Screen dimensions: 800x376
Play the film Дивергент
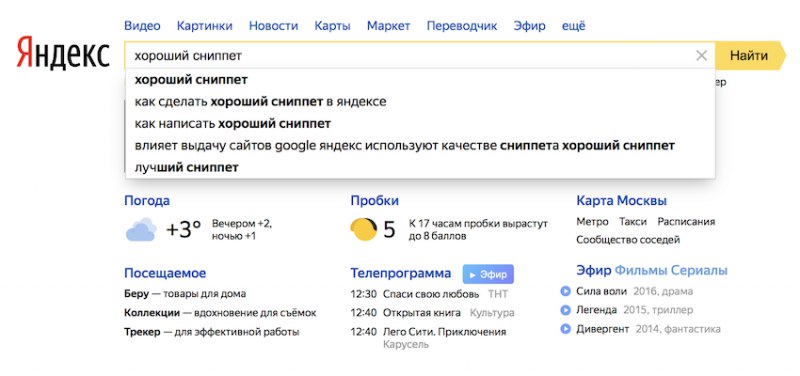(x=565, y=329)
